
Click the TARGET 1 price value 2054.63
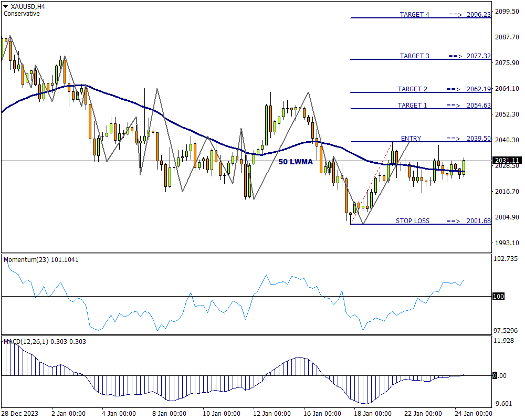(x=478, y=105)
